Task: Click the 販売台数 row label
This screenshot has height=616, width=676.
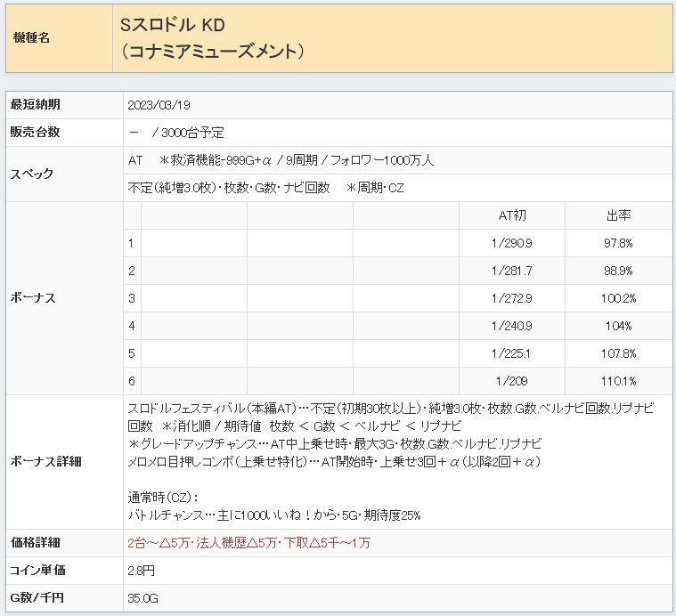Action: pos(35,133)
